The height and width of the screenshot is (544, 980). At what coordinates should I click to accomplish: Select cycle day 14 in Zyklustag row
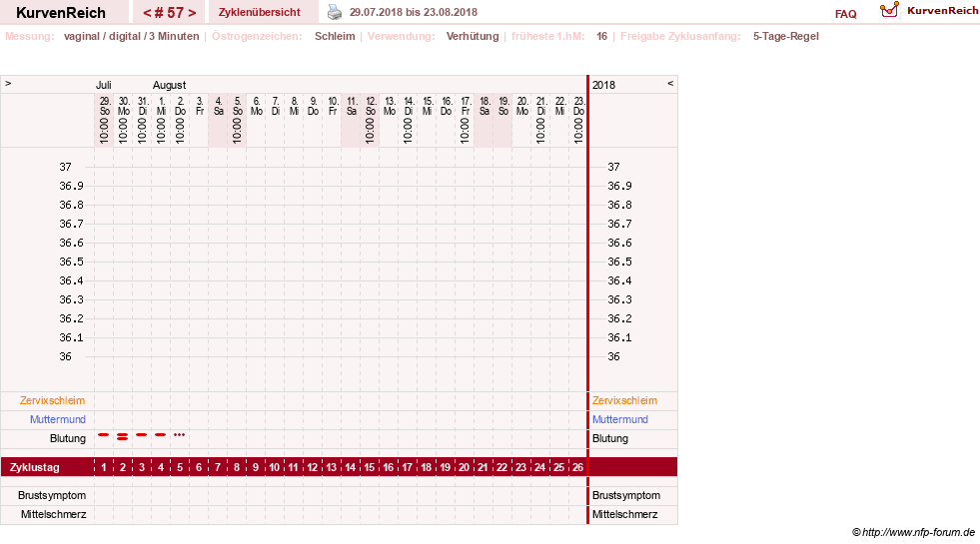[350, 467]
